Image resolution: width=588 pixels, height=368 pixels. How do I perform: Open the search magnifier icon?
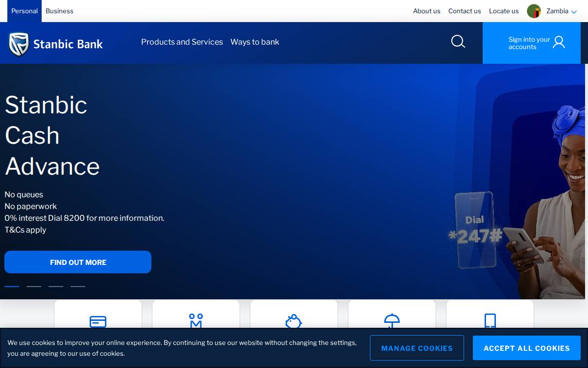pos(458,41)
